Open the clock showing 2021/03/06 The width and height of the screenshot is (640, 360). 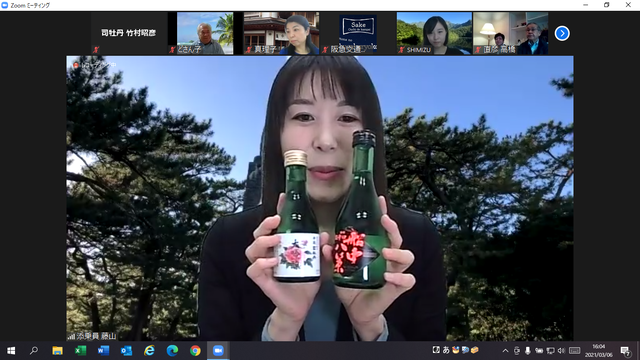tap(599, 351)
